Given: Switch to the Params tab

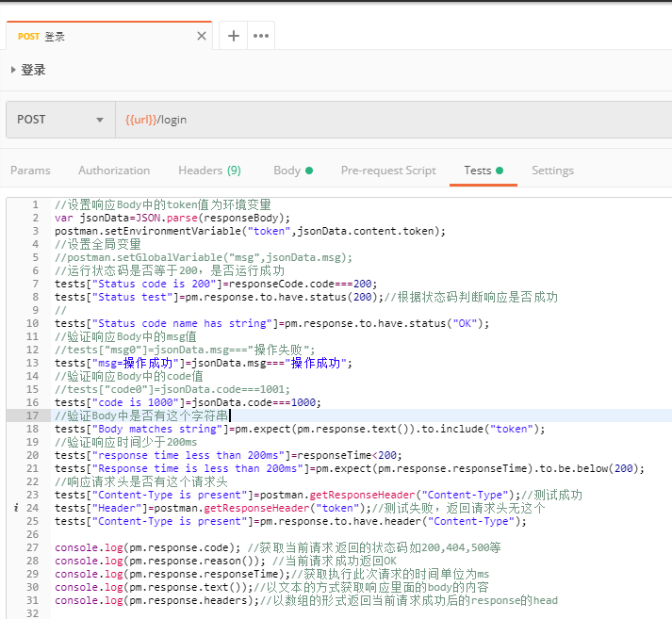Looking at the screenshot, I should (x=30, y=171).
